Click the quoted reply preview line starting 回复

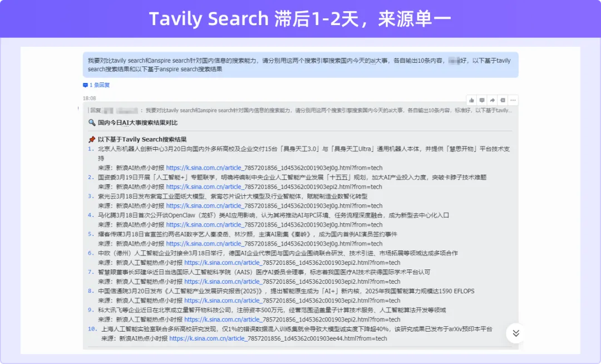click(300, 110)
